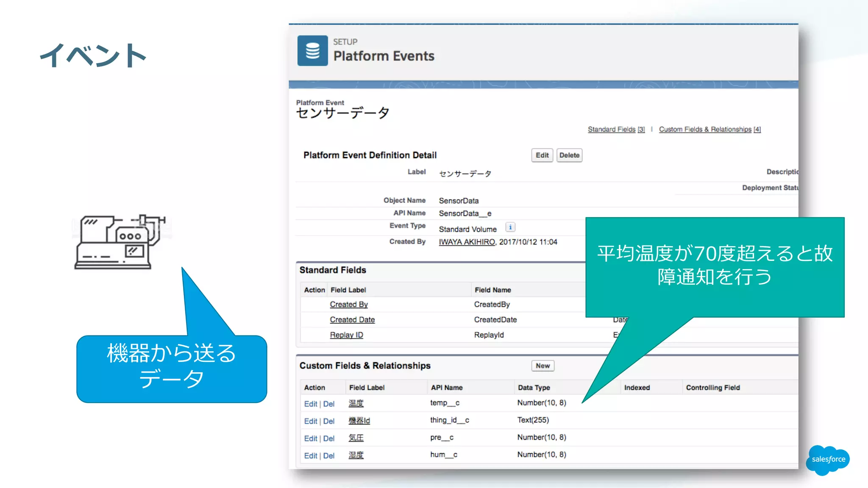This screenshot has width=868, height=488.
Task: Open the 機器Id field label link
Action: click(x=359, y=421)
